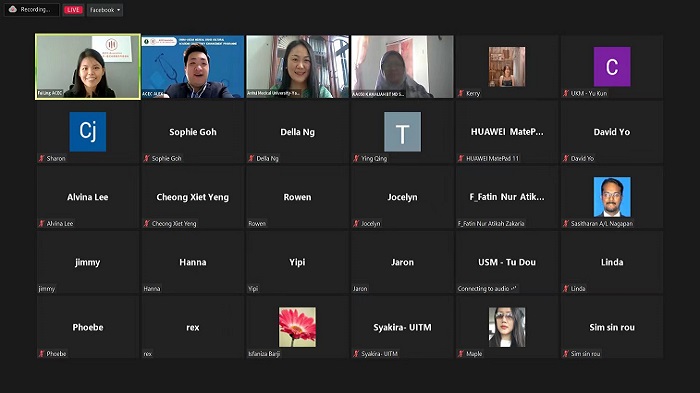
Task: Select the purple C avatar tile
Action: pos(612,67)
